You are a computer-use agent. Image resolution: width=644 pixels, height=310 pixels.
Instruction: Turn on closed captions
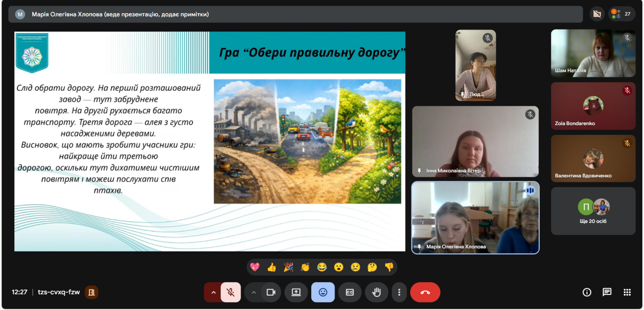click(x=350, y=292)
